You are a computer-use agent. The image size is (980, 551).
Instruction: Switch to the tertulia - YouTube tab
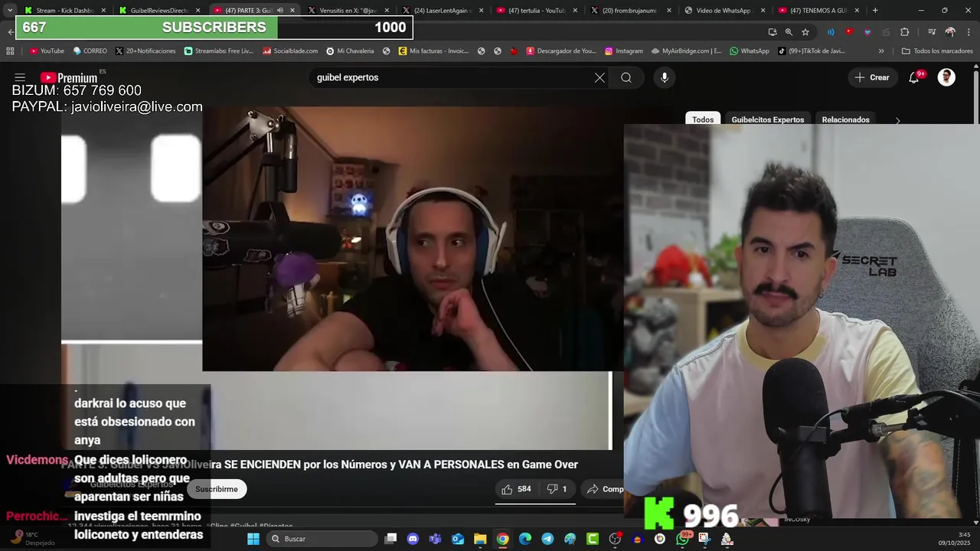coord(537,11)
